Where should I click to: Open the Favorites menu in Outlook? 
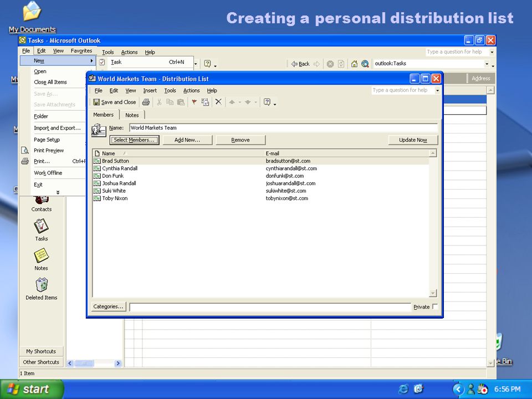tap(81, 51)
